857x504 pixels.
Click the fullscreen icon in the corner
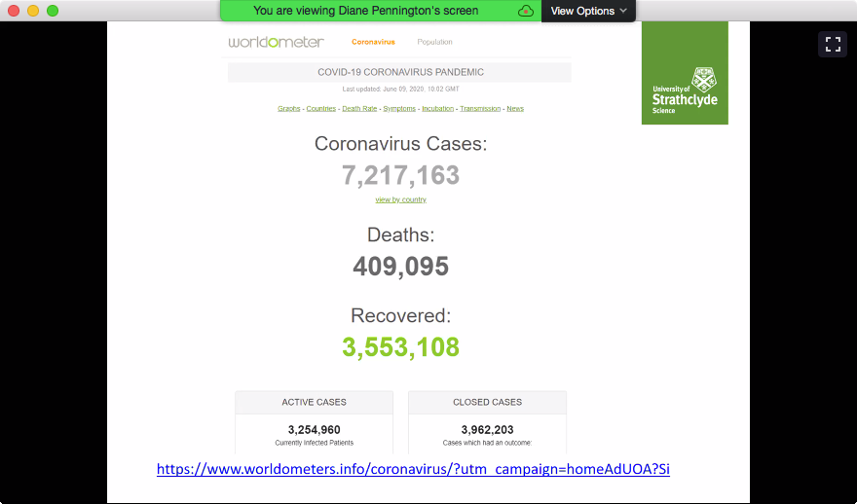point(832,44)
